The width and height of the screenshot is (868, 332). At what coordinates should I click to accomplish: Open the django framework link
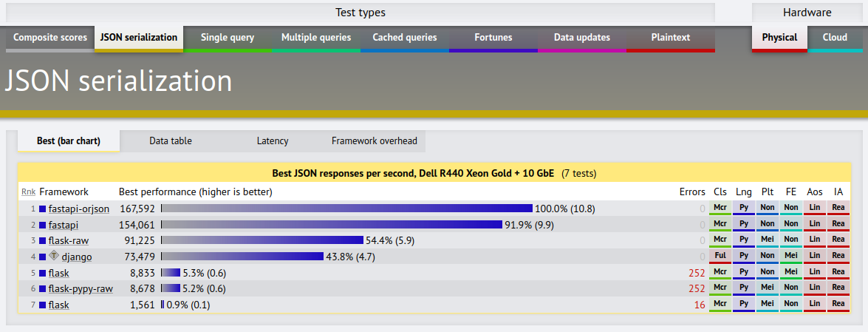[x=77, y=257]
